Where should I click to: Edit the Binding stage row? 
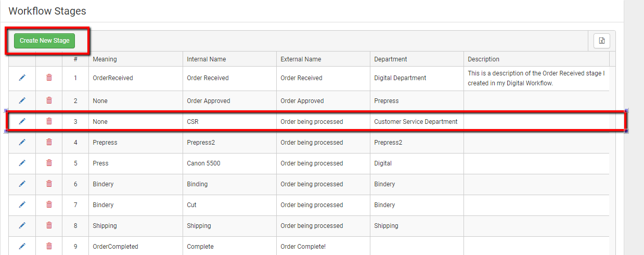pos(22,184)
